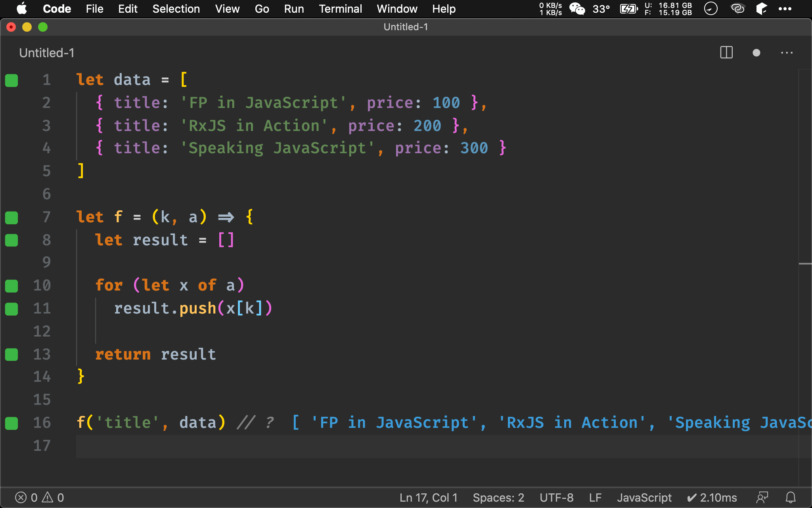Open the File menu

pyautogui.click(x=94, y=9)
